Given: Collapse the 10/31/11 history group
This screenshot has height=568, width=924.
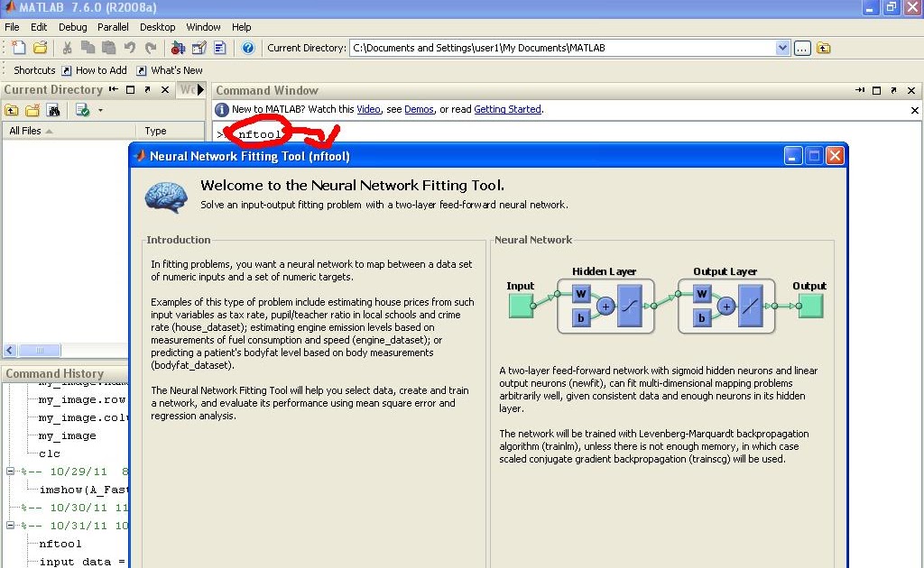Looking at the screenshot, I should 10,525.
